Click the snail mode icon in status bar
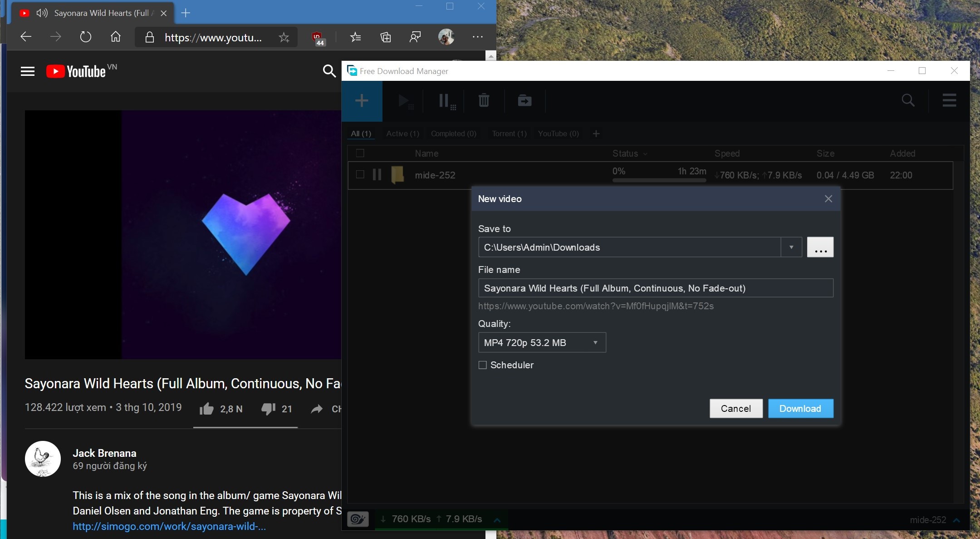The height and width of the screenshot is (539, 980). point(358,519)
